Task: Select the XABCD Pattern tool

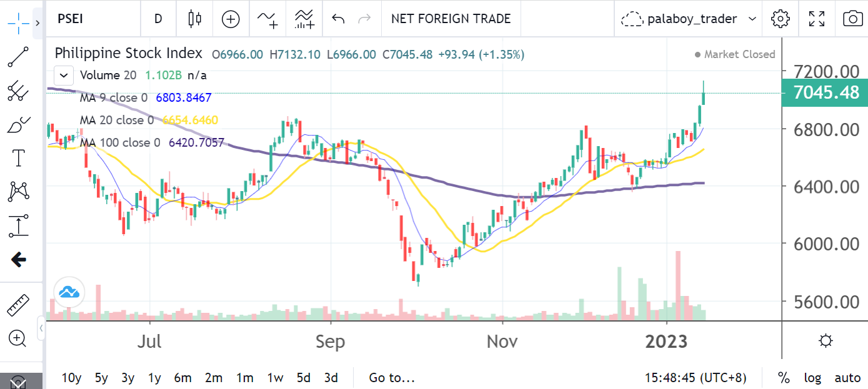Action: tap(17, 191)
